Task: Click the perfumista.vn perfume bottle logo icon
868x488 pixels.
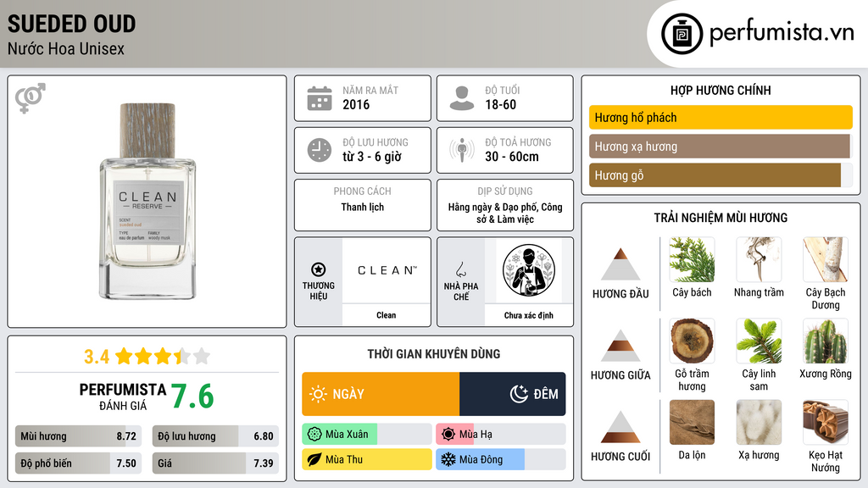Action: [682, 34]
